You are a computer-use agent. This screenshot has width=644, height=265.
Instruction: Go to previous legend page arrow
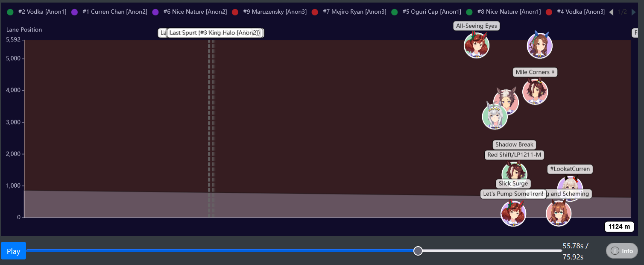611,12
